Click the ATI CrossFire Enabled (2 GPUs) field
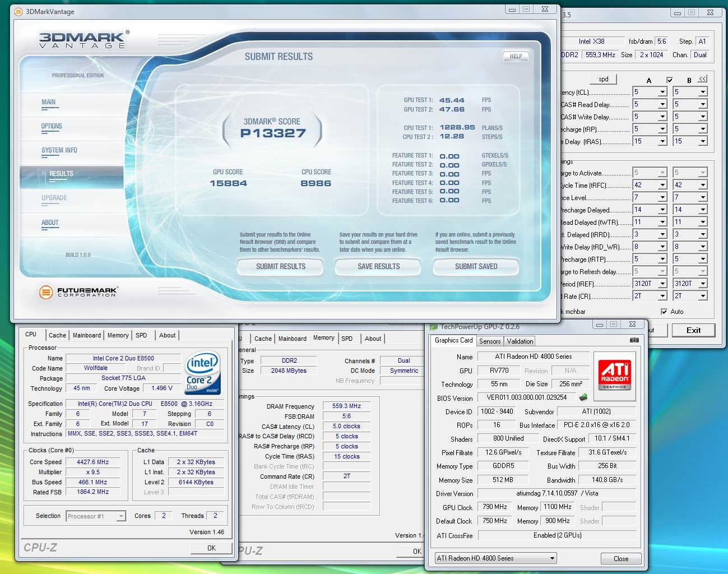 pyautogui.click(x=557, y=535)
